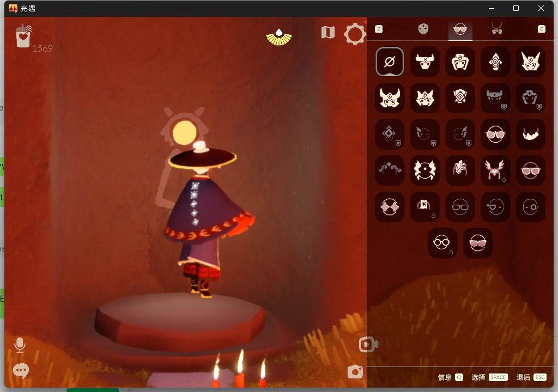Click the 退后 ESC back button
Screen dimensions: 558x392
(x=531, y=377)
